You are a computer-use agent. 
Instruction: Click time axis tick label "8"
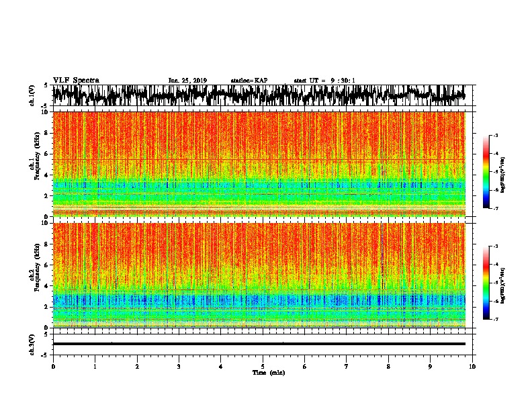pos(388,367)
